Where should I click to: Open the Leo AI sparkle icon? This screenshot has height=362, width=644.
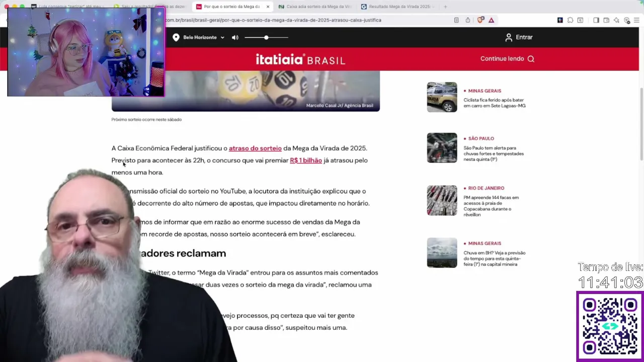click(616, 20)
